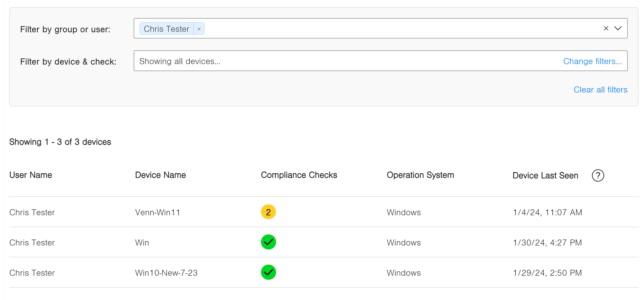The height and width of the screenshot is (300, 644).
Task: Click Clear all filters
Action: click(600, 90)
